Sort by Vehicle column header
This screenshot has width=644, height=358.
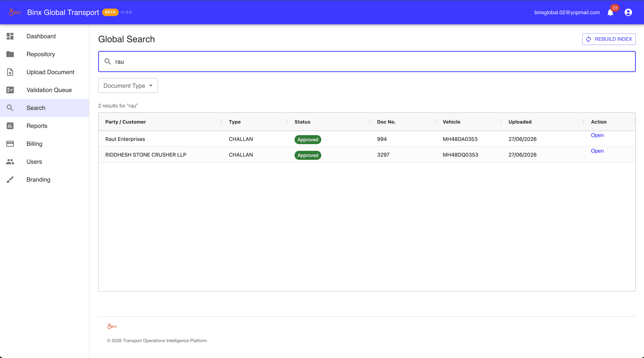click(451, 122)
